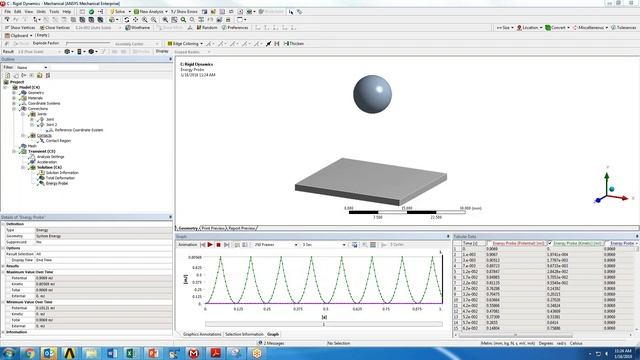Stop the animation
Image resolution: width=640 pixels, height=360 pixels.
point(218,244)
